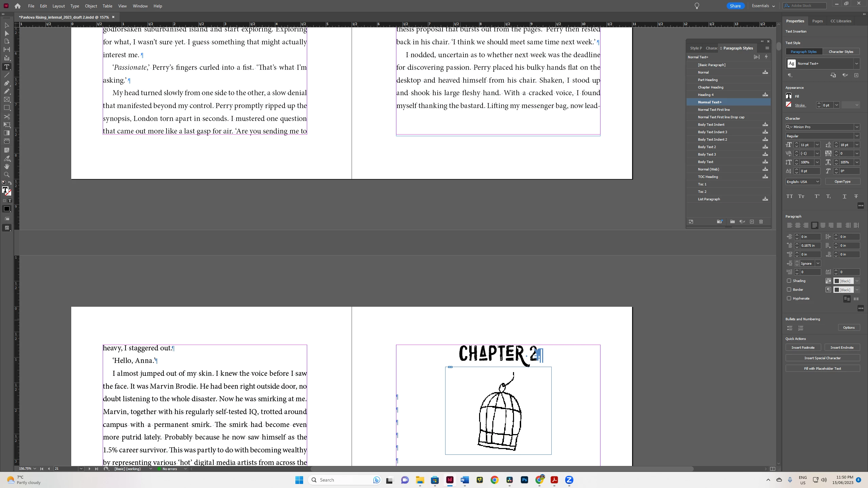Viewport: 868px width, 488px height.
Task: Delete selected style with trash icon
Action: tap(761, 222)
